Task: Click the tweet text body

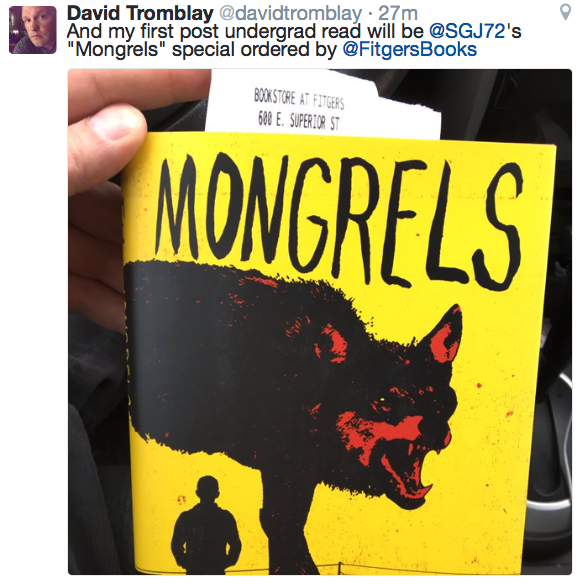Action: pos(294,40)
